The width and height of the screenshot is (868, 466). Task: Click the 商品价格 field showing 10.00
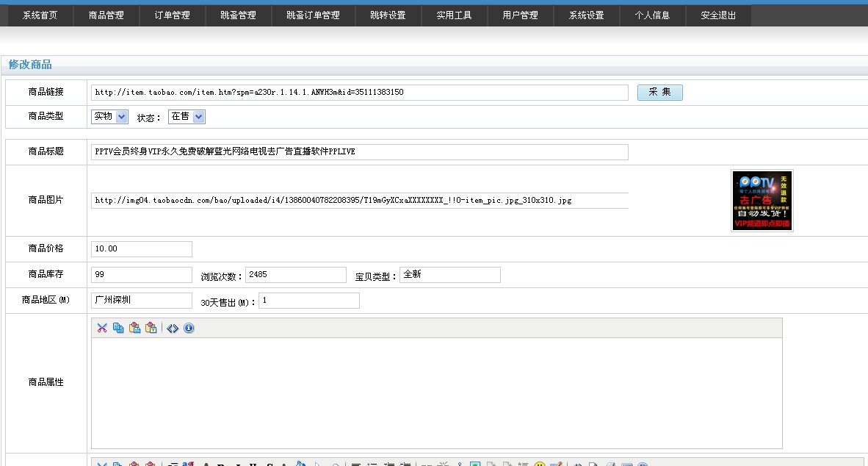[141, 249]
